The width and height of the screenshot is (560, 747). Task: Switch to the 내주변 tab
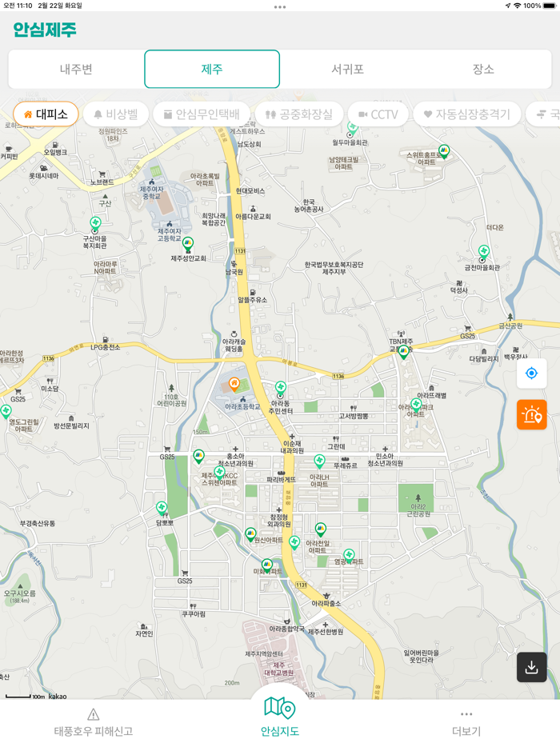tap(76, 69)
